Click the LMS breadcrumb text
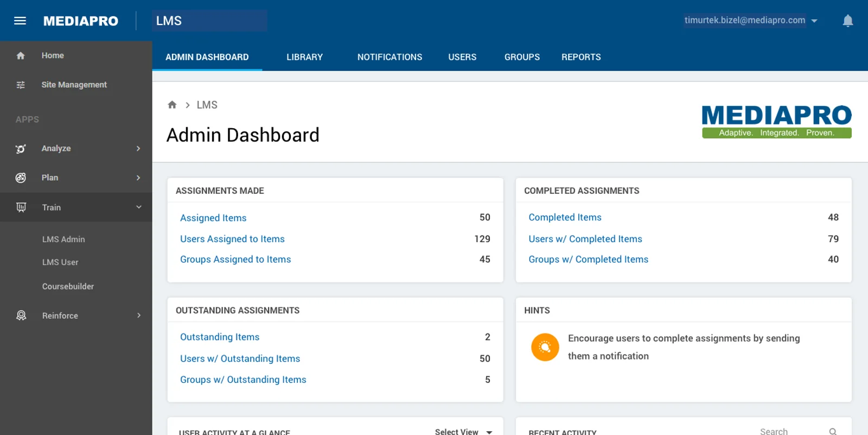The image size is (868, 435). point(207,105)
